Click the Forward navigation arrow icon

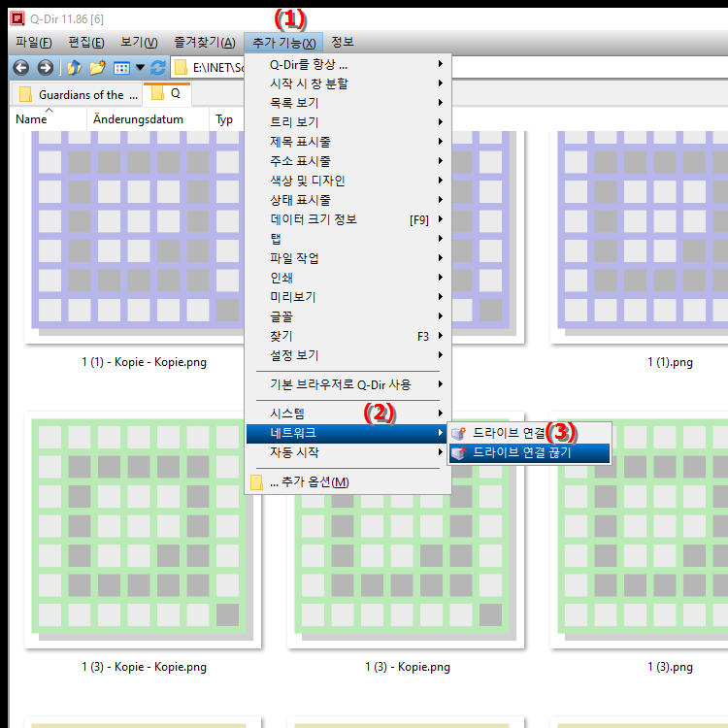point(45,68)
